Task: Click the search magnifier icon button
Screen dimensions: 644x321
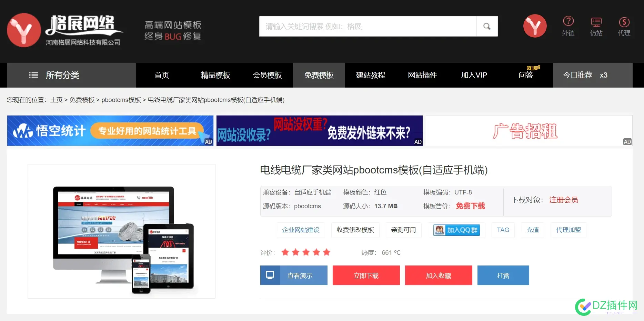Action: (x=487, y=26)
